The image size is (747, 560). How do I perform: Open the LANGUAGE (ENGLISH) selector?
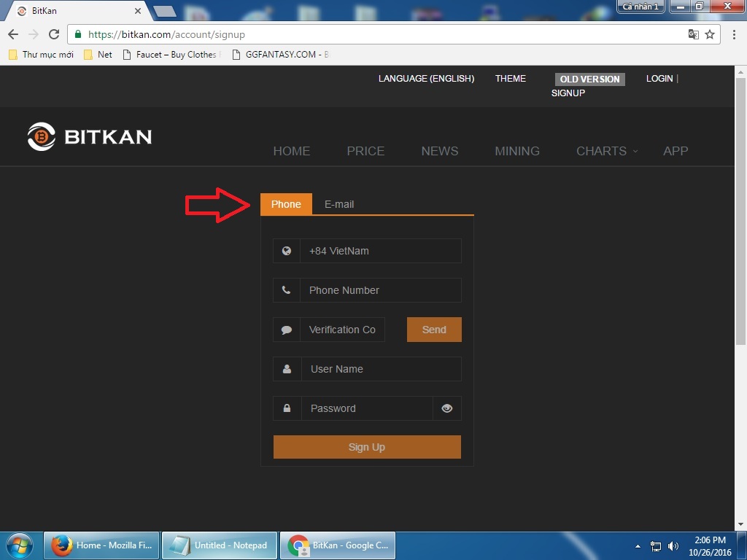click(x=426, y=79)
